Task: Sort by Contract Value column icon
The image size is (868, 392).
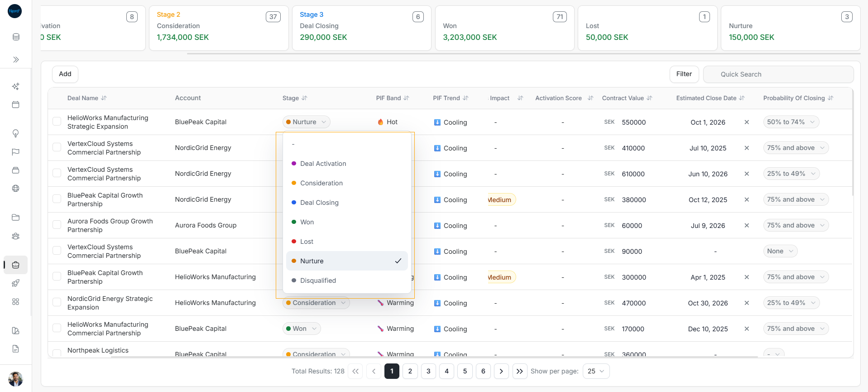Action: [x=649, y=98]
